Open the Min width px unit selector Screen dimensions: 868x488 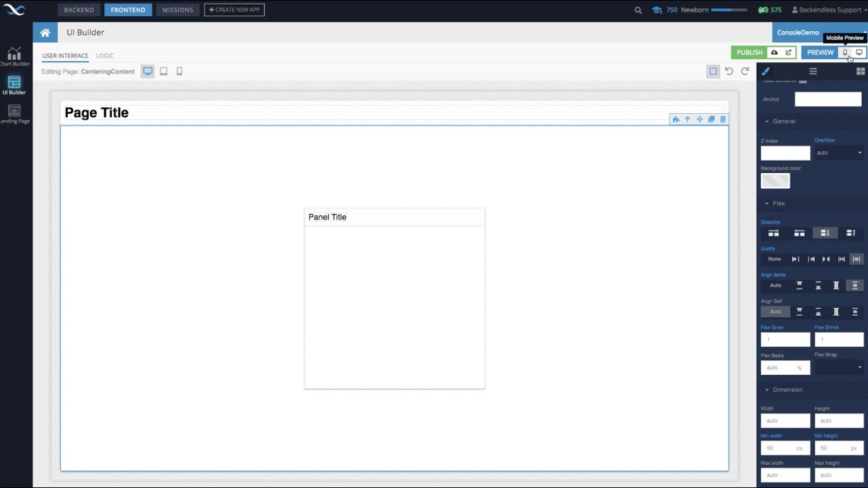(x=800, y=448)
